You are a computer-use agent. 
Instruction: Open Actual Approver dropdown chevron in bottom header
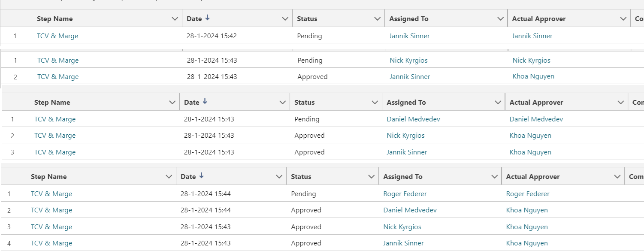pos(617,177)
